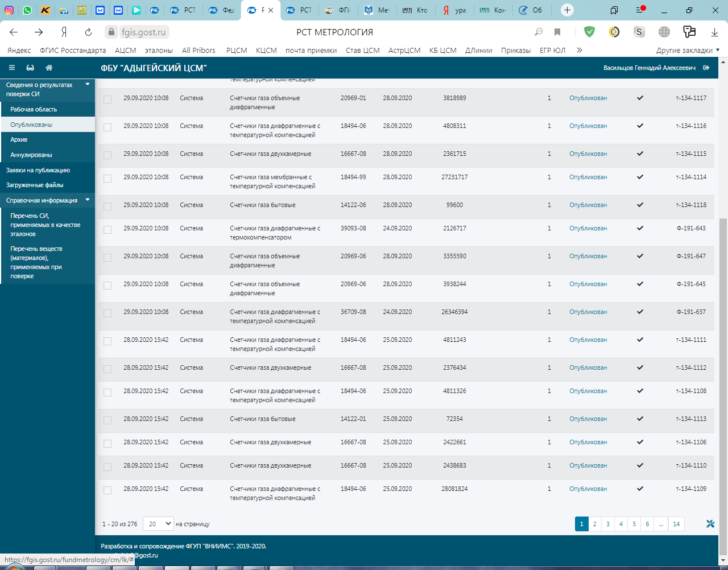Open the rows per page dropdown
The height and width of the screenshot is (570, 728).
pyautogui.click(x=158, y=524)
